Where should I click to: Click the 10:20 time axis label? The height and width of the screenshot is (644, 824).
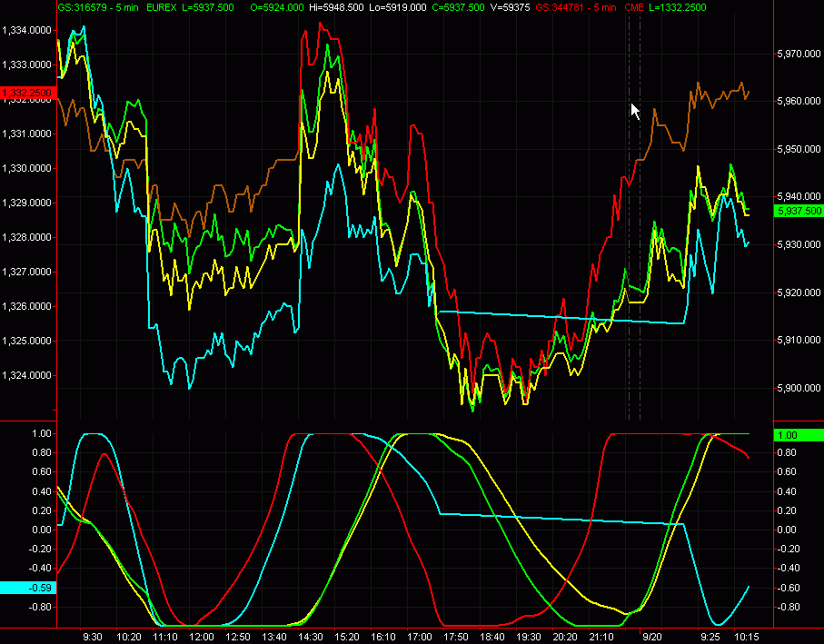129,637
